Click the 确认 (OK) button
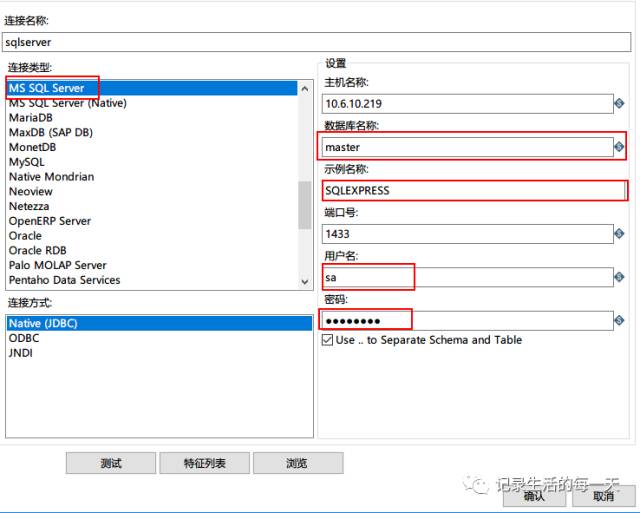The height and width of the screenshot is (513, 640). [534, 496]
